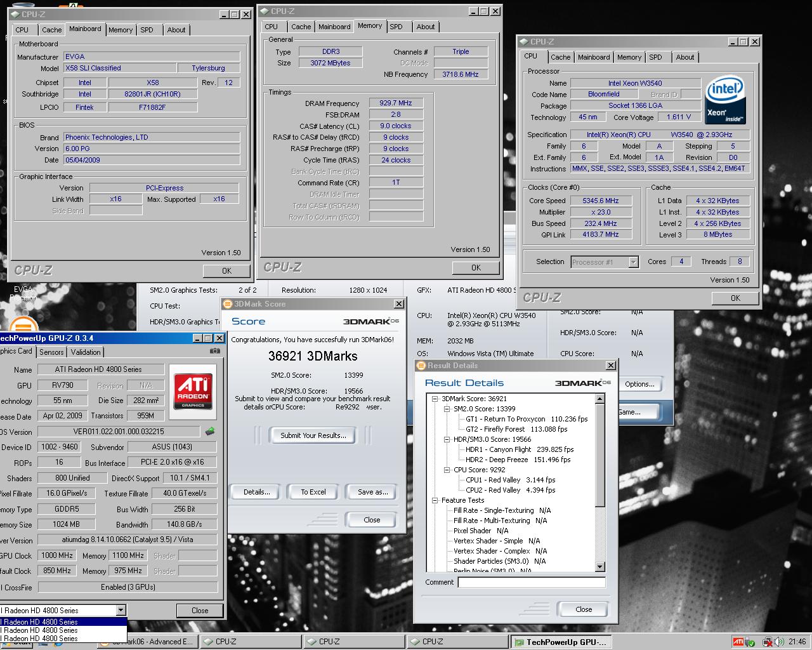Open SPD tab in the Memory CPU-Z window

(x=396, y=27)
